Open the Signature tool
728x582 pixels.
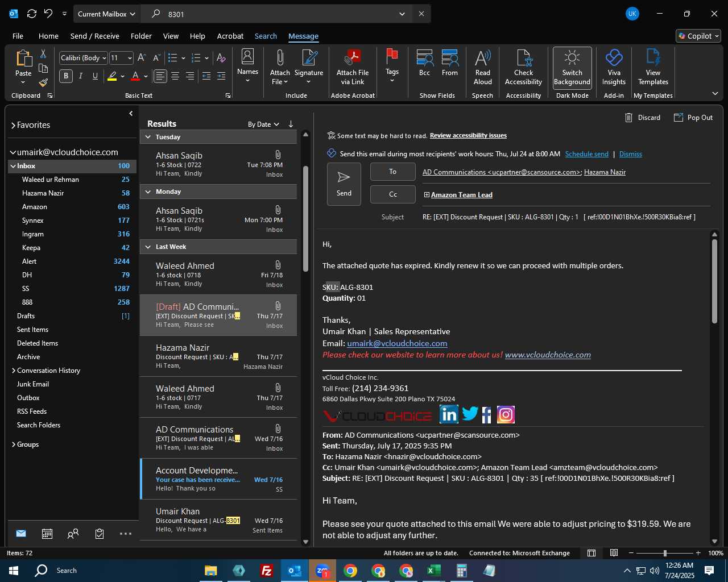(x=309, y=66)
